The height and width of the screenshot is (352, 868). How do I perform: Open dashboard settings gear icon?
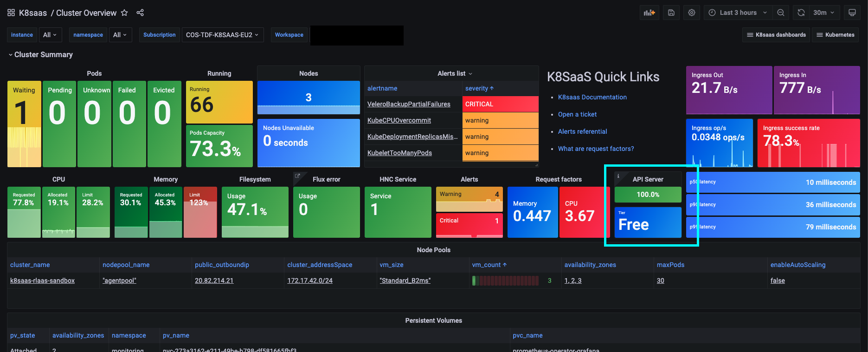[x=692, y=13]
